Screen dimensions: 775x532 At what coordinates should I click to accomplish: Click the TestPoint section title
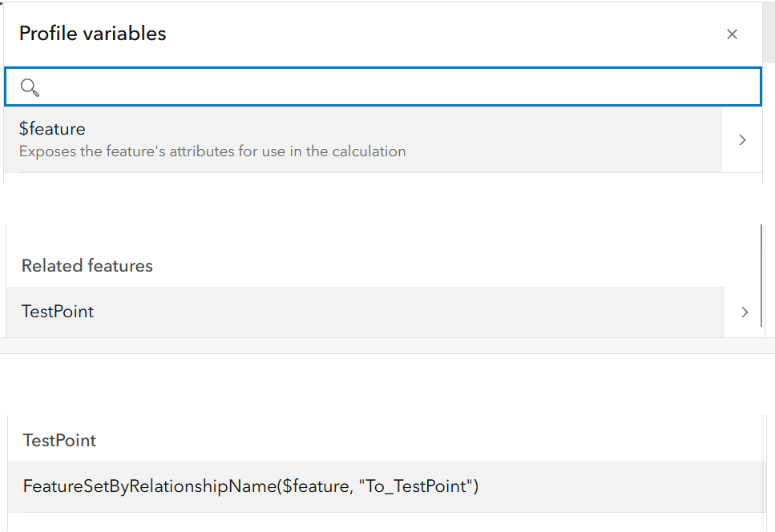click(x=59, y=440)
